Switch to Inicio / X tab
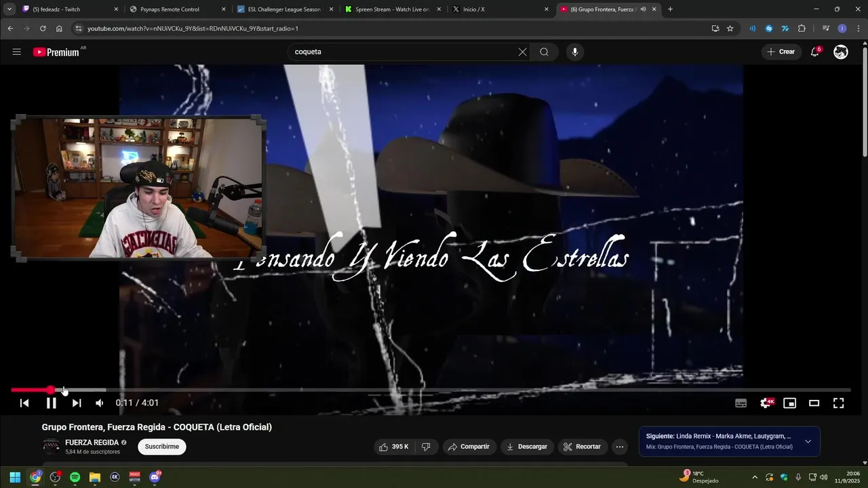This screenshot has height=488, width=868. click(500, 9)
